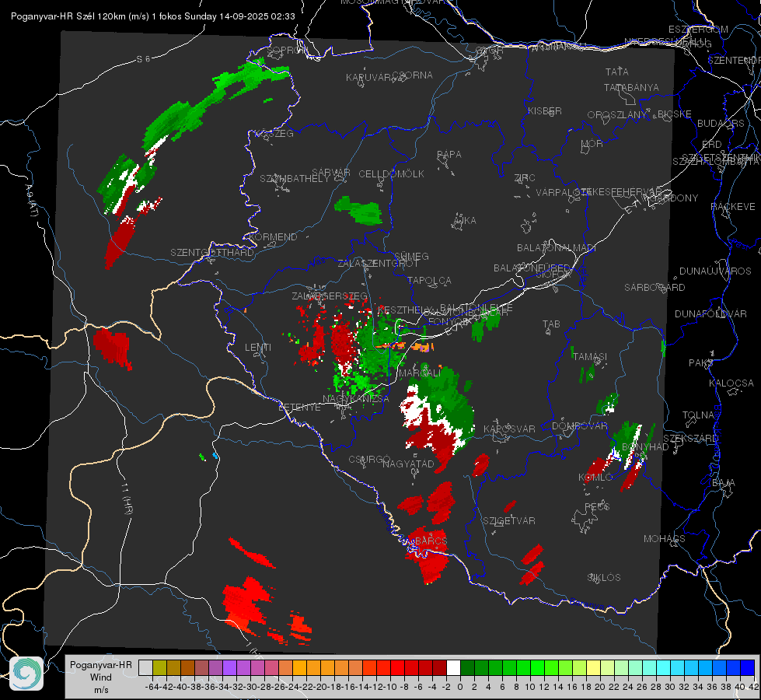Select the MÓR label

pos(592,143)
